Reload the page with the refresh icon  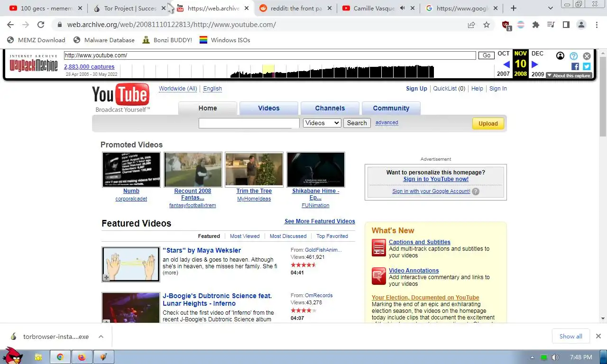click(x=41, y=25)
